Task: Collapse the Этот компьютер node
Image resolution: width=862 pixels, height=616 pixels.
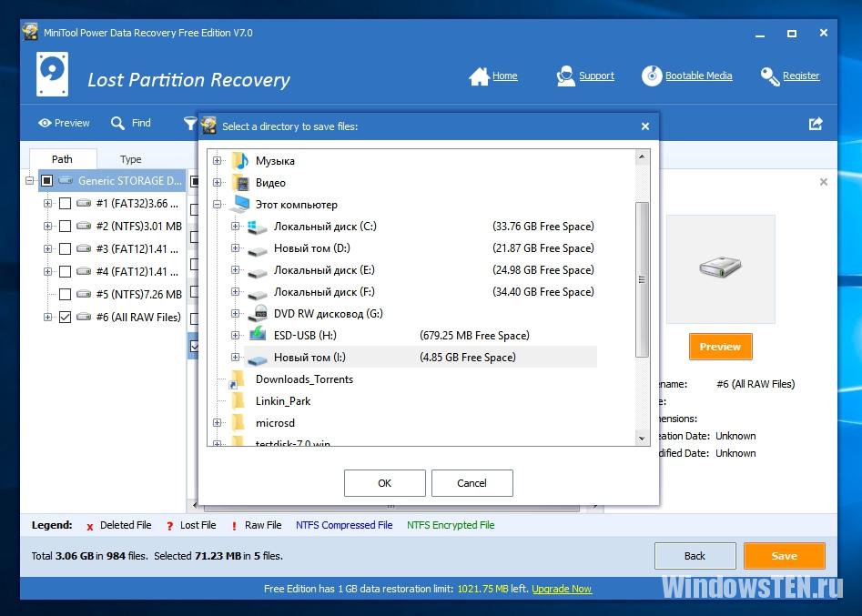Action: [218, 205]
